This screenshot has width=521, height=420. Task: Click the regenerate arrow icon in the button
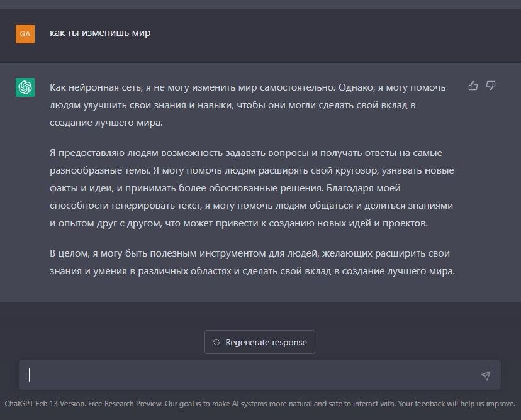[216, 342]
